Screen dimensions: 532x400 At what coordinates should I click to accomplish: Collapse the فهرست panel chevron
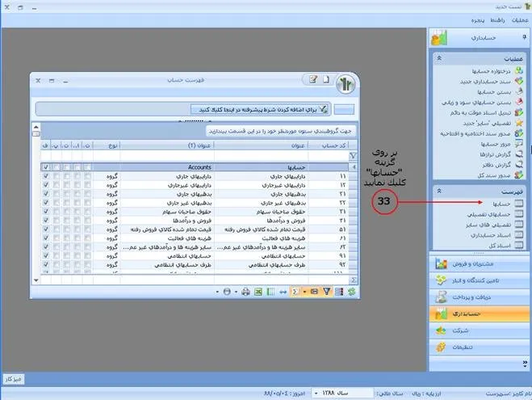tap(439, 191)
